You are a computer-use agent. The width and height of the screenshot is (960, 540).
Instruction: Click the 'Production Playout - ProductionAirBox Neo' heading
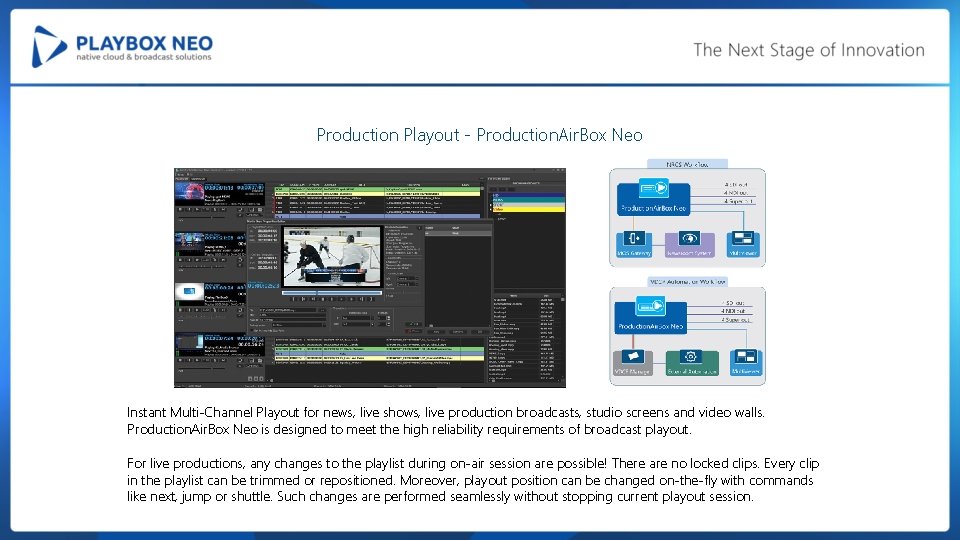(x=479, y=135)
